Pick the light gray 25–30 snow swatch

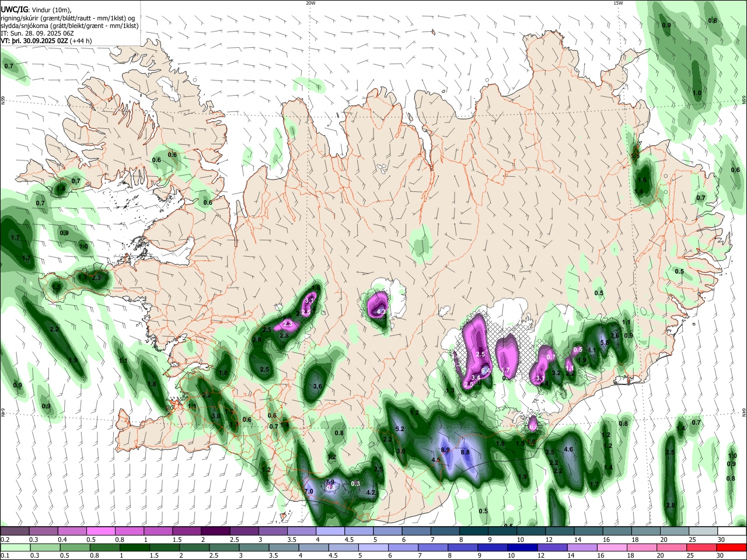703,531
